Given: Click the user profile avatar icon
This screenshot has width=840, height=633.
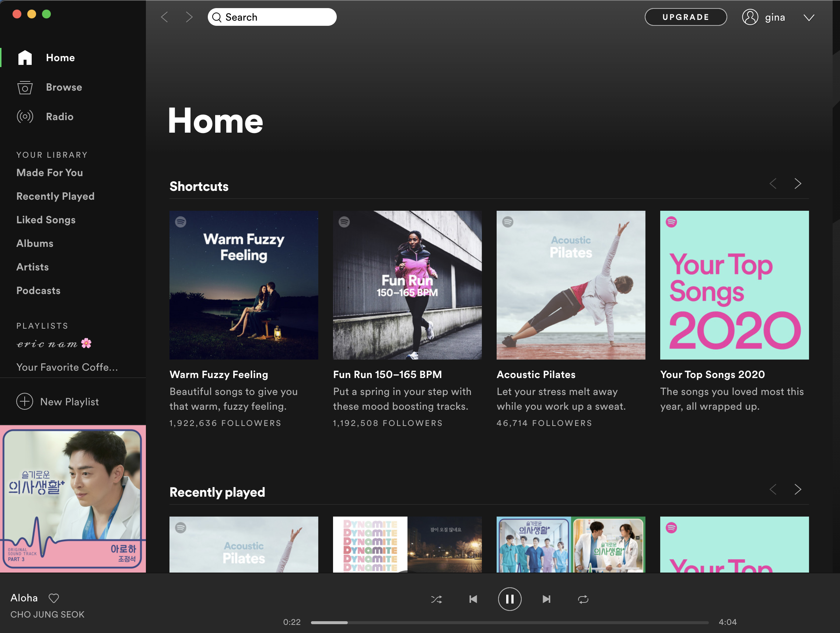Looking at the screenshot, I should click(x=750, y=17).
